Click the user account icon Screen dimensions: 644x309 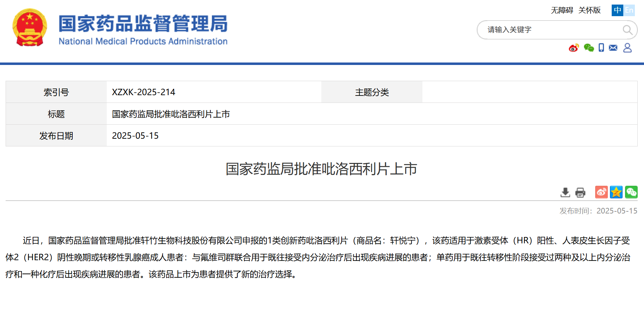coord(627,48)
